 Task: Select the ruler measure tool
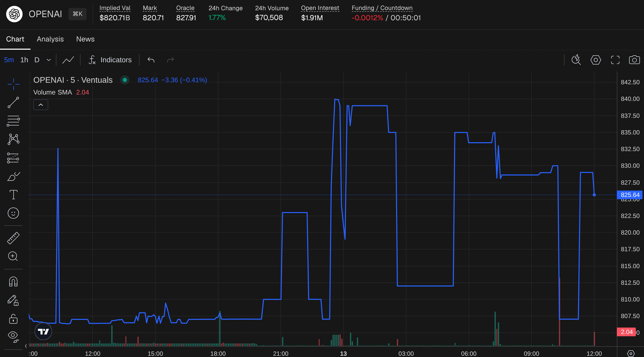[13, 238]
